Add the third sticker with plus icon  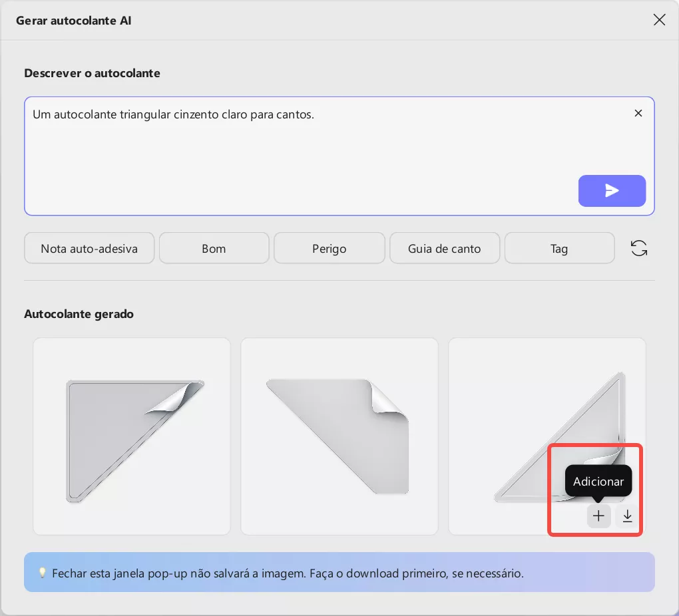(x=598, y=516)
